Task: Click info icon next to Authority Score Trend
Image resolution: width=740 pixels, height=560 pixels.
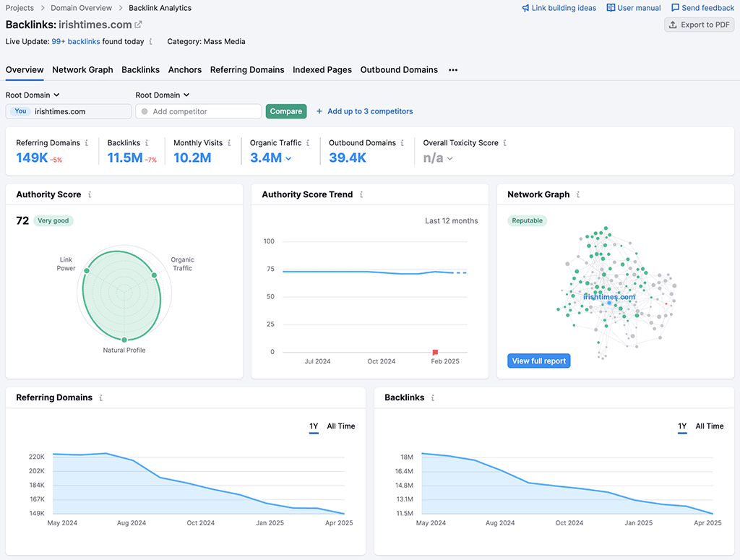Action: click(x=361, y=194)
